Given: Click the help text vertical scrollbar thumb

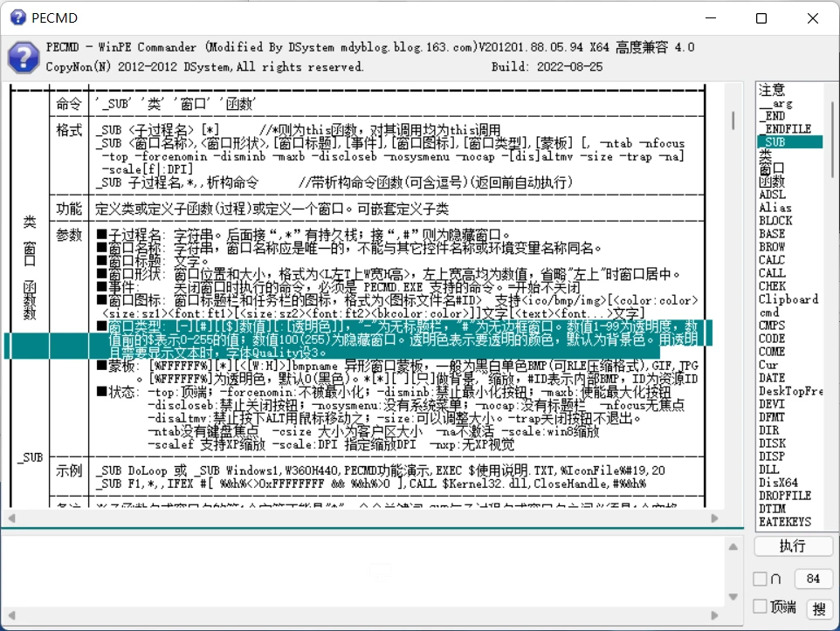Looking at the screenshot, I should (733, 120).
